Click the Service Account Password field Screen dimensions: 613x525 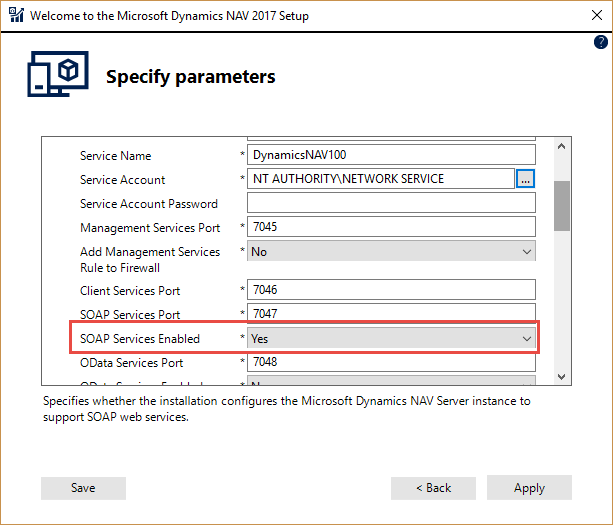392,204
